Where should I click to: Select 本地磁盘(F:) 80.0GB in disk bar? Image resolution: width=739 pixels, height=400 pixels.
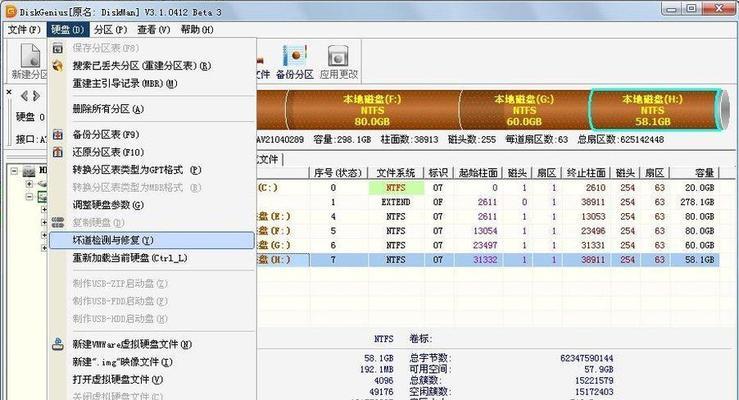(372, 110)
